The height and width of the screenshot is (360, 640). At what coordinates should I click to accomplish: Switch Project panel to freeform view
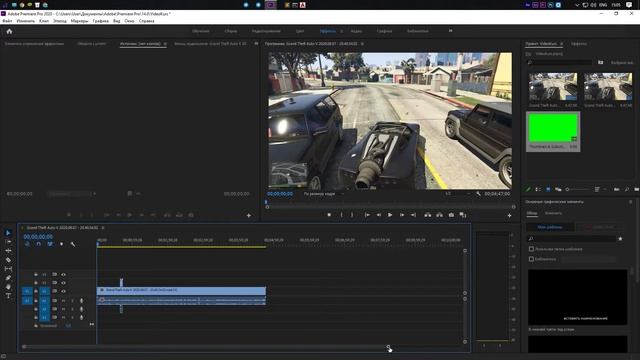tap(558, 189)
